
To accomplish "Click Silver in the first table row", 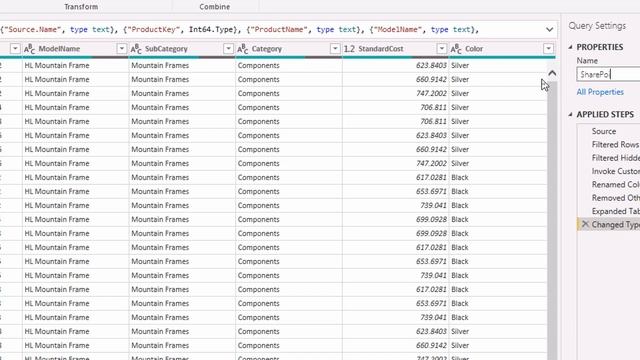I will coord(460,65).
